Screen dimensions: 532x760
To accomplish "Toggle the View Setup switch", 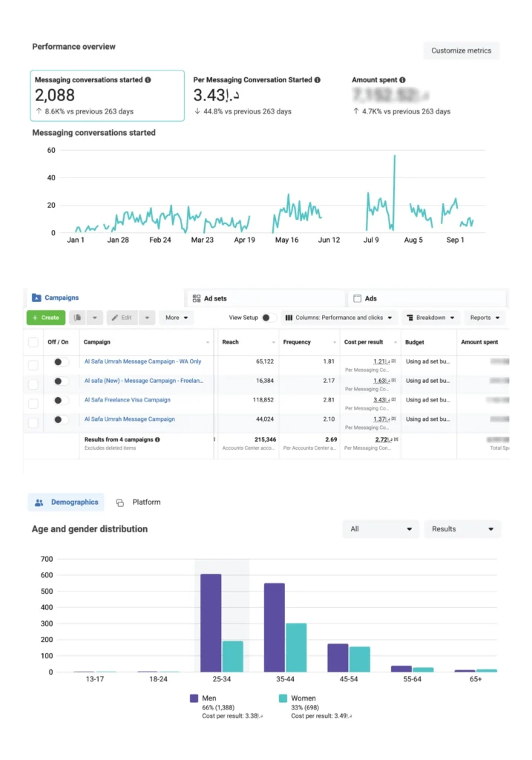I will pyautogui.click(x=269, y=318).
